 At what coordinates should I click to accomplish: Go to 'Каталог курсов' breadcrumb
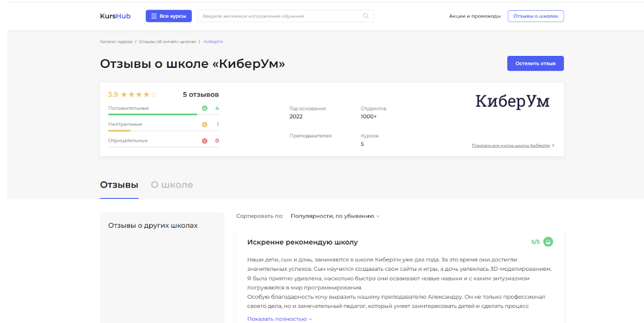coord(116,42)
